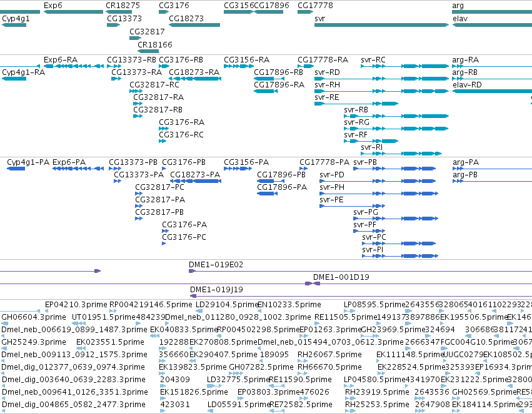Image resolution: width=532 pixels, height=414 pixels.
Task: Click the arg-RA transcript label
Action: point(466,60)
